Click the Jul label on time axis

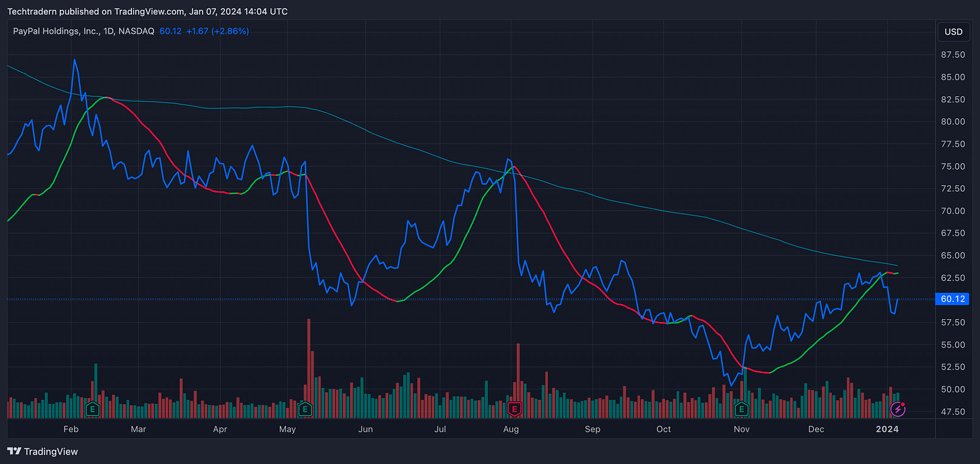440,428
